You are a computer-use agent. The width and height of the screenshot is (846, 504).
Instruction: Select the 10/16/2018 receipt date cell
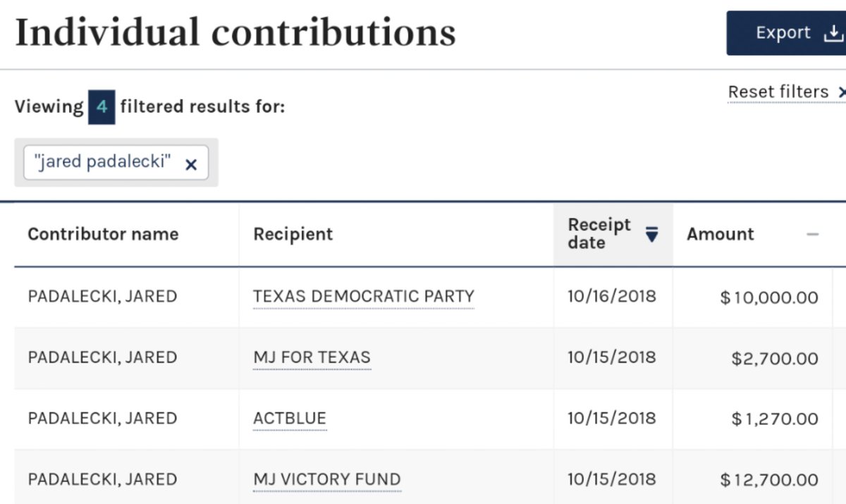point(612,296)
